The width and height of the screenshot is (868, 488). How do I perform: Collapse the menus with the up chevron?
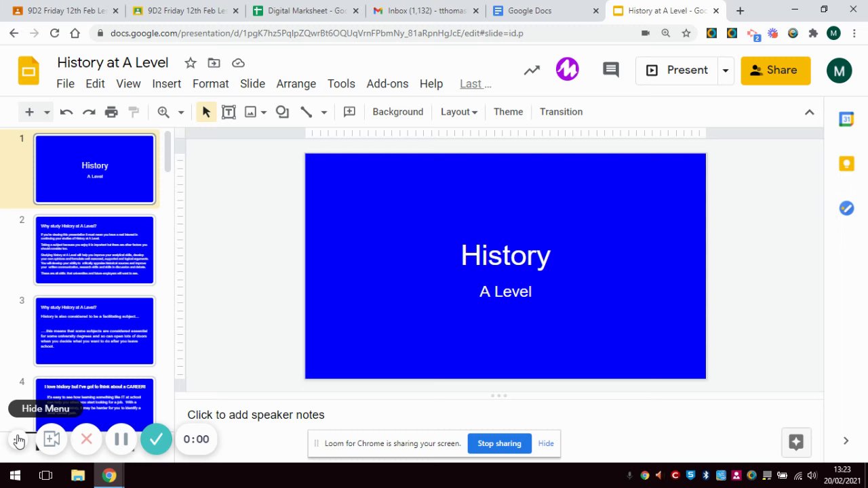click(809, 112)
